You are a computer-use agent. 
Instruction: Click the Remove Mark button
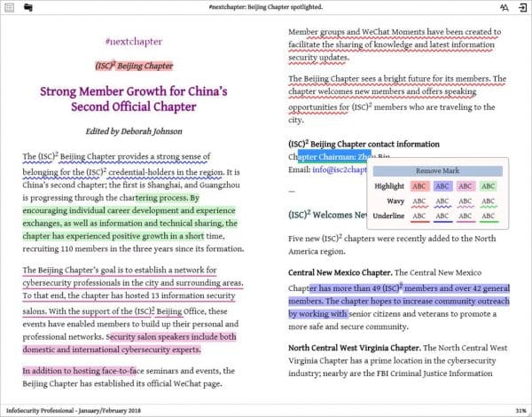click(438, 171)
